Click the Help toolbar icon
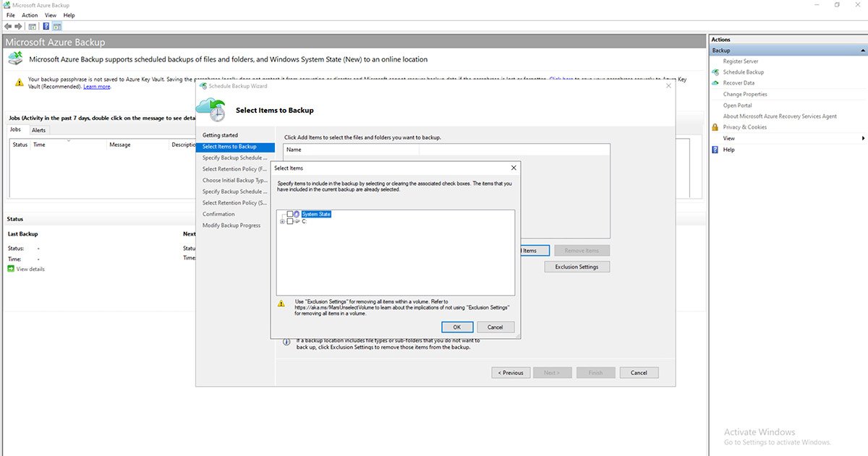Screen dimensions: 868x456 (x=45, y=25)
